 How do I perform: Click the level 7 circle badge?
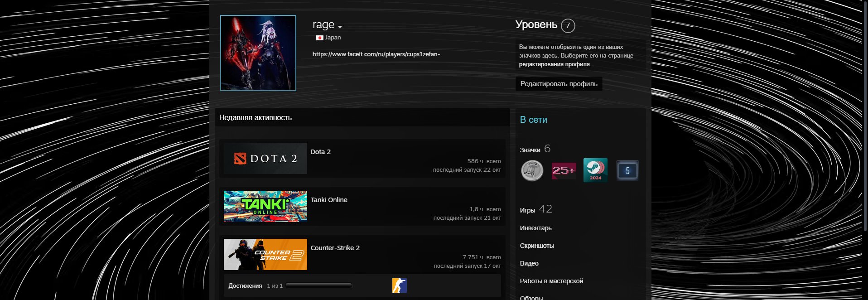[x=568, y=25]
